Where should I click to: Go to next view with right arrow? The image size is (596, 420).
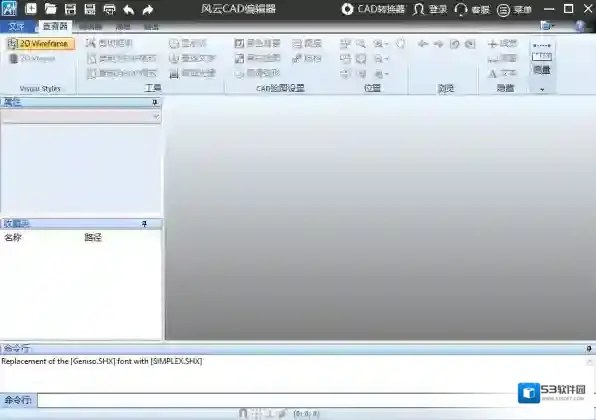pos(439,44)
